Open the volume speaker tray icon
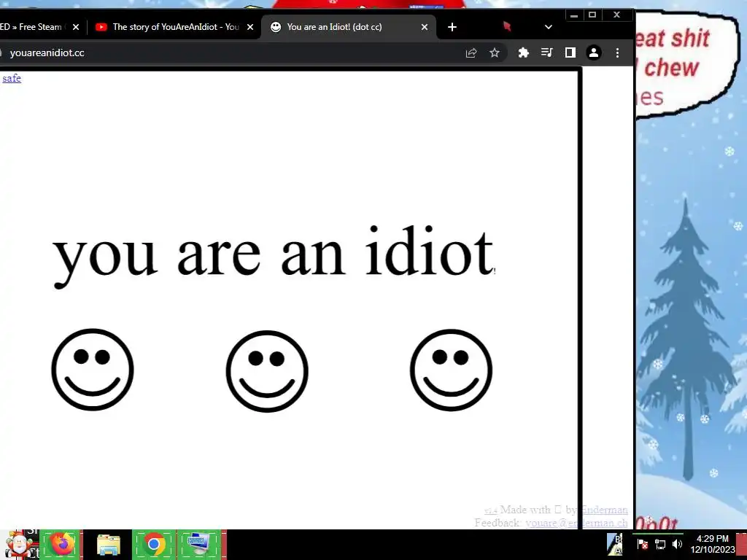The width and height of the screenshot is (747, 560). (677, 544)
